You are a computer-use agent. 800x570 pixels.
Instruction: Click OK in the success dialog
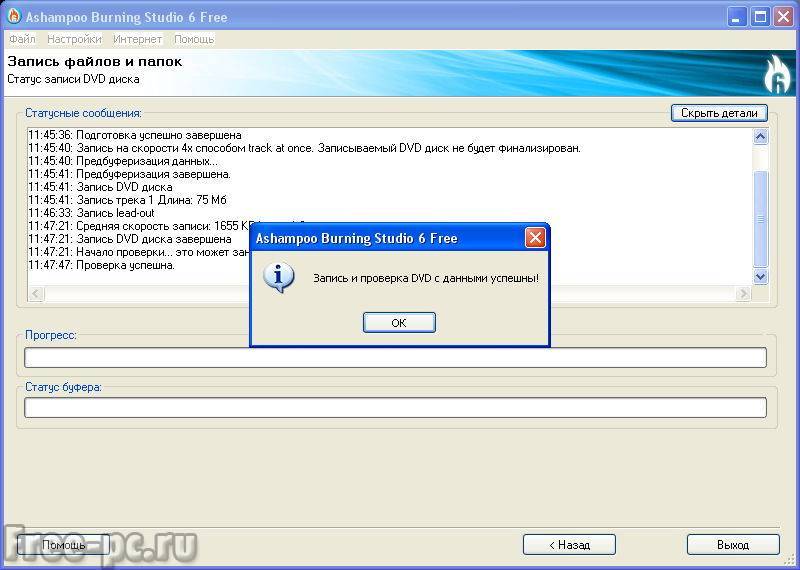[399, 323]
